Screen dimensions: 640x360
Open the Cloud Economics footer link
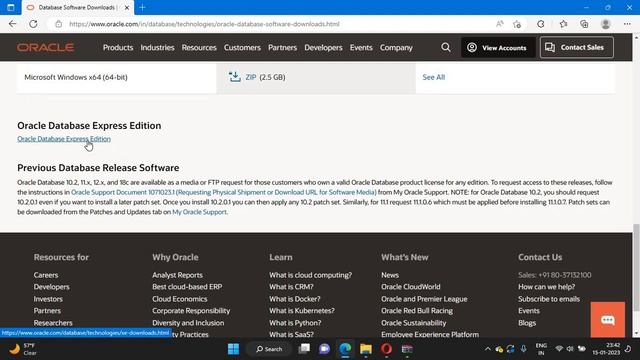tap(180, 299)
